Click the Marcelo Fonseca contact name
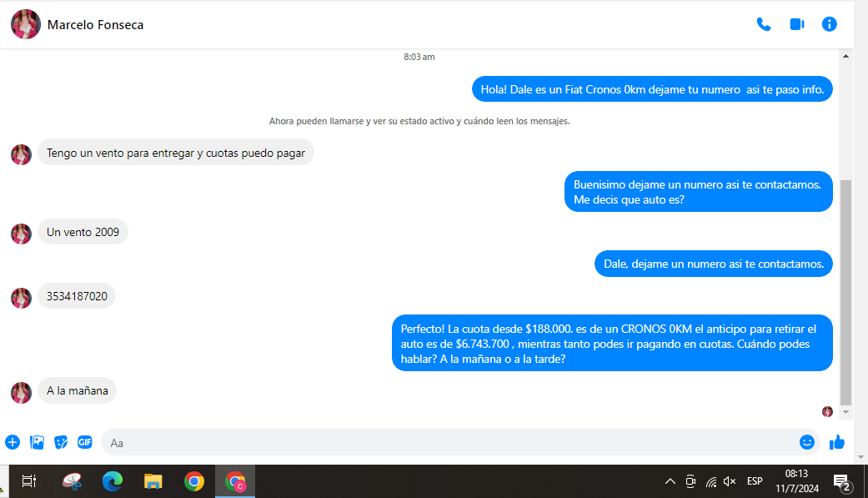This screenshot has width=868, height=498. (95, 25)
